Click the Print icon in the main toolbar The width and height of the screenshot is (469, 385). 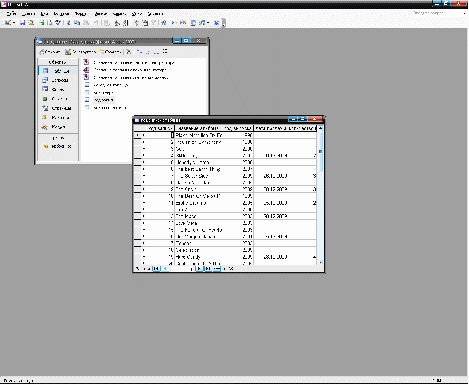pyautogui.click(x=42, y=23)
